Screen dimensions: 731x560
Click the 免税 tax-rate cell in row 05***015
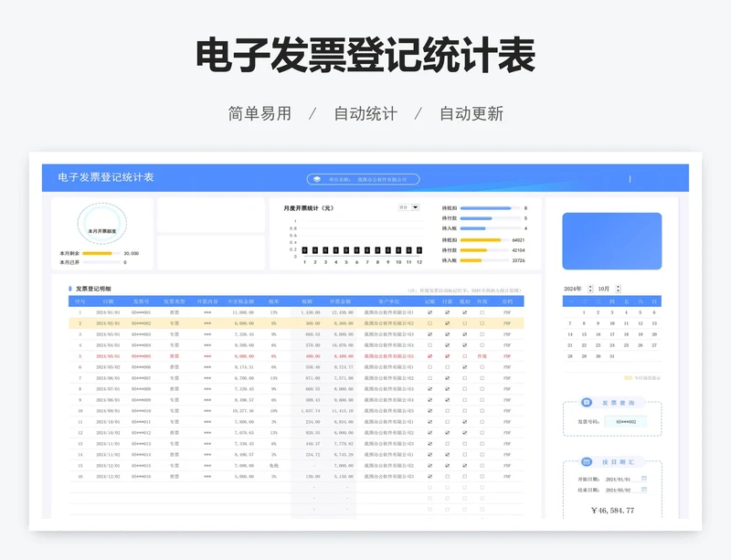(273, 465)
